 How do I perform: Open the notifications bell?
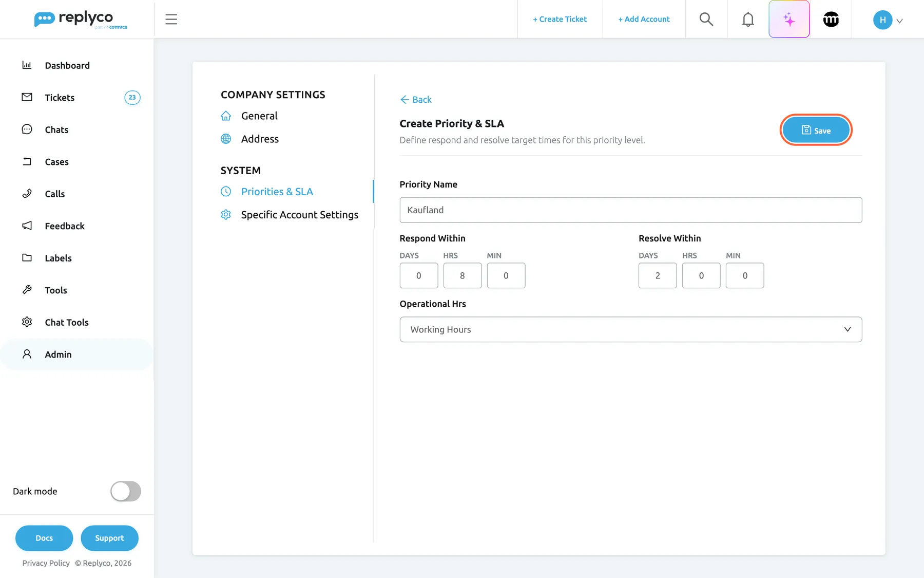748,20
